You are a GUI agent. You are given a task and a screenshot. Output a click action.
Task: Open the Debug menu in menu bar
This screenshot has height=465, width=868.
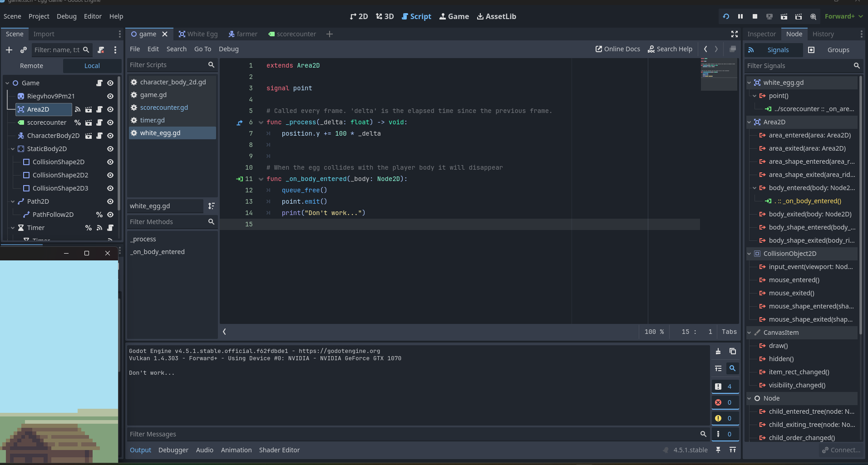coord(66,16)
